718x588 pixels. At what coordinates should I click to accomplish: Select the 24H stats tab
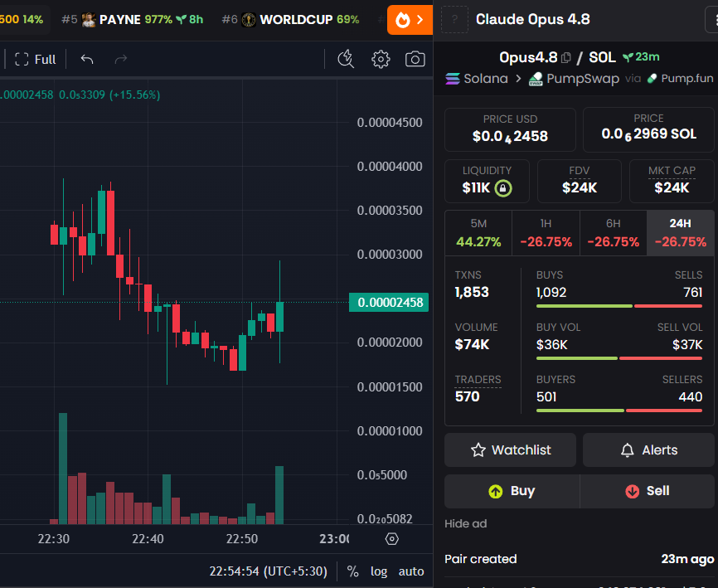coord(681,233)
